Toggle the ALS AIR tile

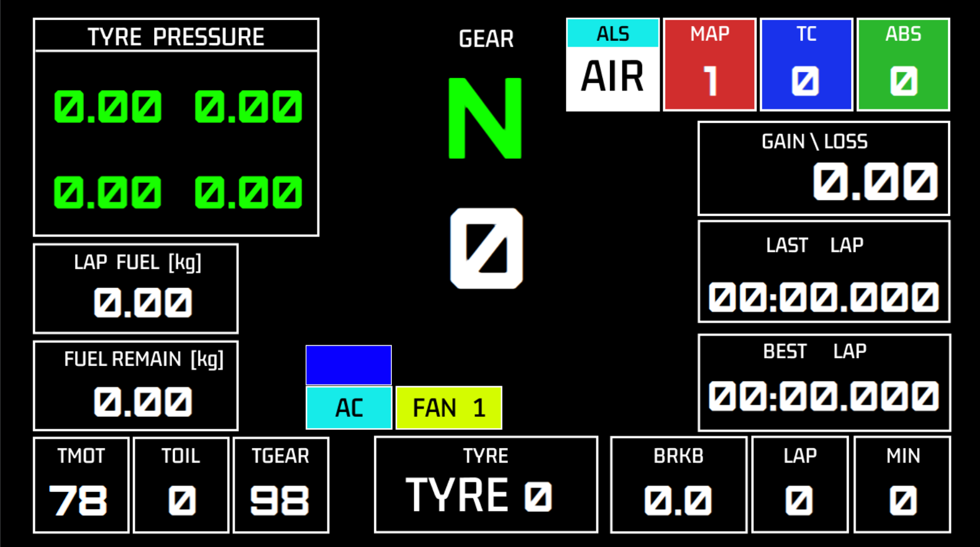(x=612, y=65)
